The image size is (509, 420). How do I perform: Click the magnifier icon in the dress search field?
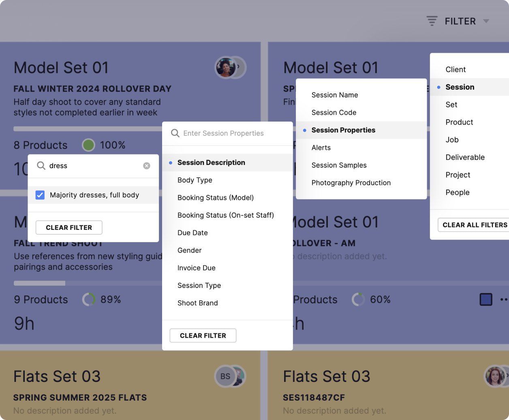[x=41, y=166]
